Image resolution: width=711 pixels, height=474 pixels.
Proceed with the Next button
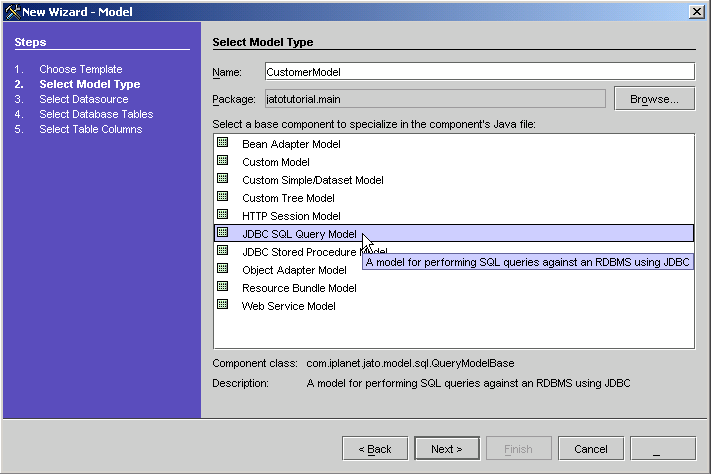tap(447, 449)
